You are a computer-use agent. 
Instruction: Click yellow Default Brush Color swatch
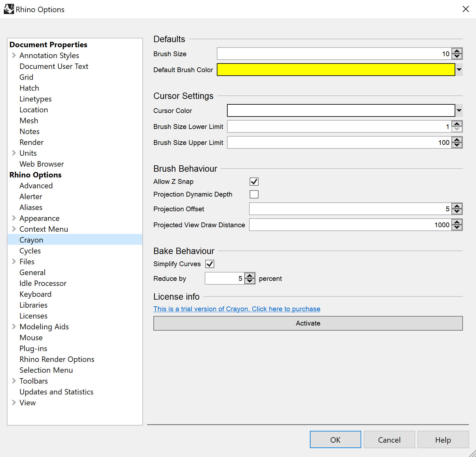tap(336, 70)
